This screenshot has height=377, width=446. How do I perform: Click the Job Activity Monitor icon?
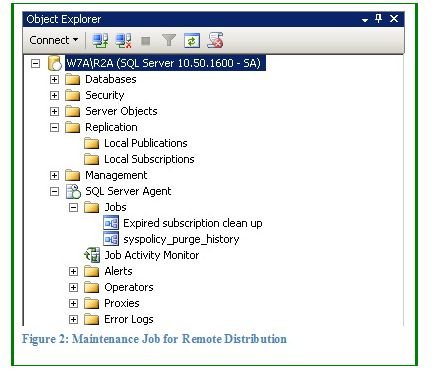[92, 255]
